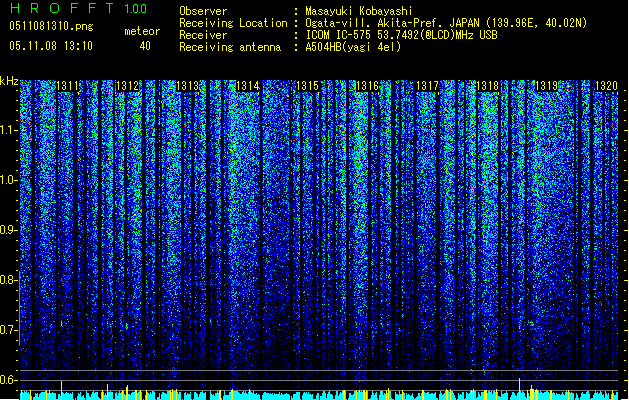Click antenna text A504HB(yagi 4el)
Viewport: 629px width, 400px height.
click(353, 47)
